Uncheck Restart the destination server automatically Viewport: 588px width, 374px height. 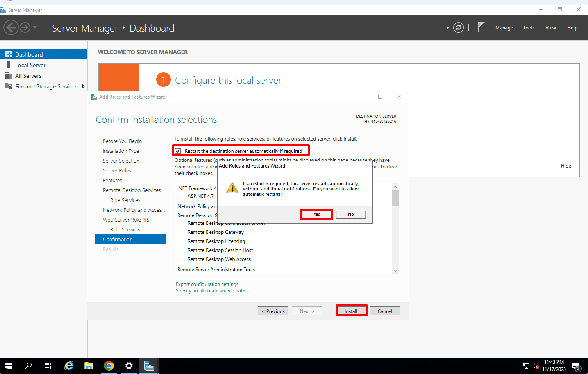pos(177,151)
